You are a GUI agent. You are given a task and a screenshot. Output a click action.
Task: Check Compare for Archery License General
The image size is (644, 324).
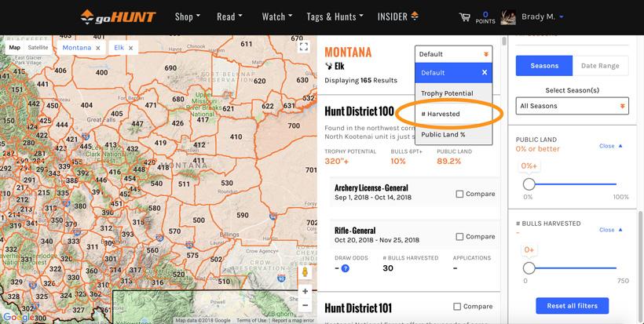pos(460,194)
